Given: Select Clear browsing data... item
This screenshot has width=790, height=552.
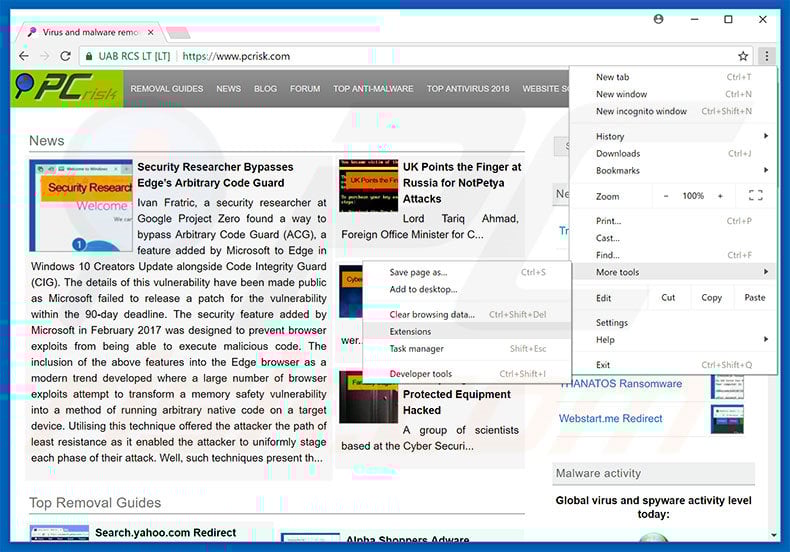Looking at the screenshot, I should pos(467,315).
